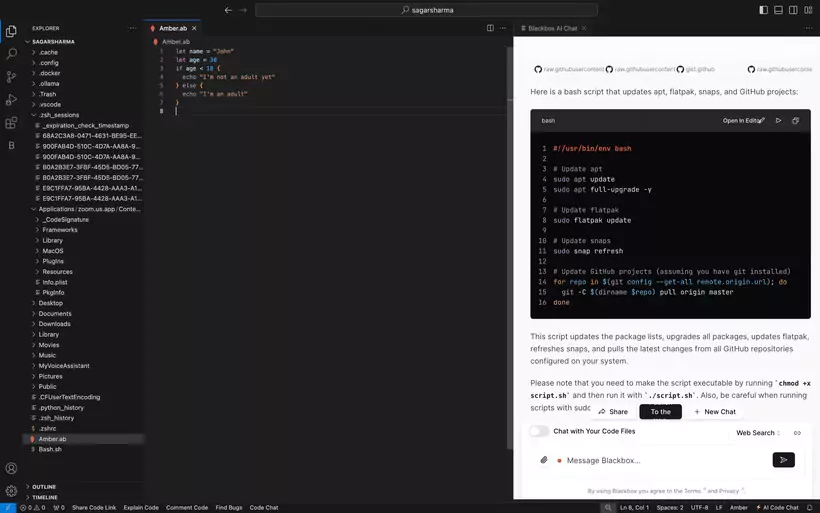
Task: Toggle the bottom panel layout icon
Action: point(778,10)
